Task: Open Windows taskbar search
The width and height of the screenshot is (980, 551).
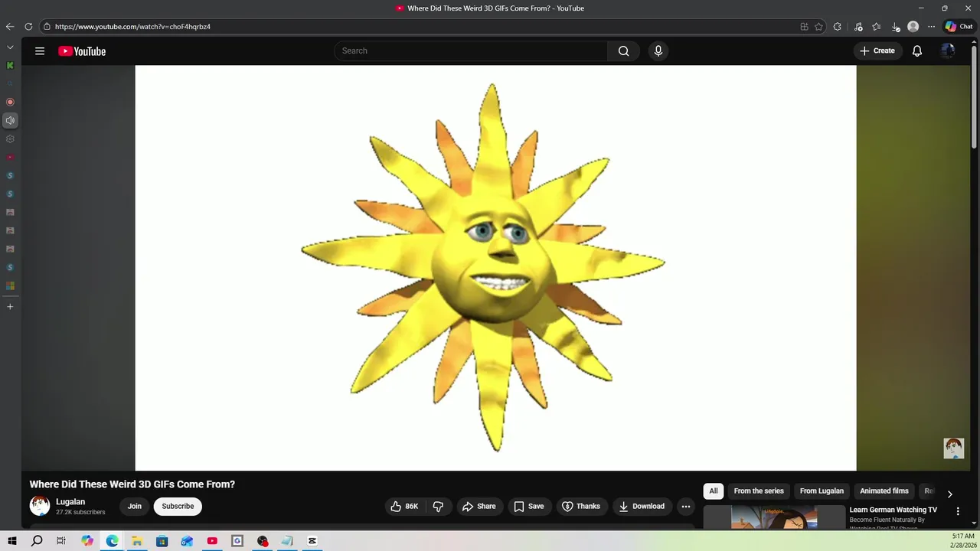Action: pos(37,541)
